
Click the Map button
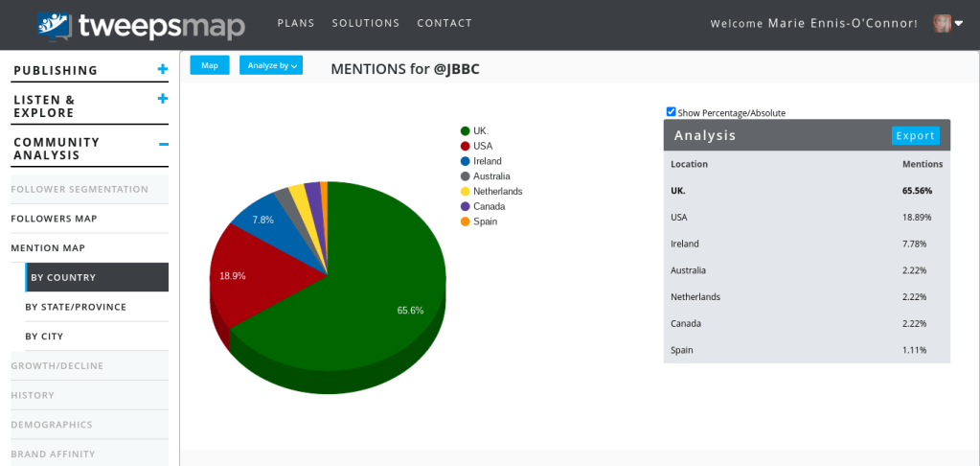pyautogui.click(x=209, y=65)
